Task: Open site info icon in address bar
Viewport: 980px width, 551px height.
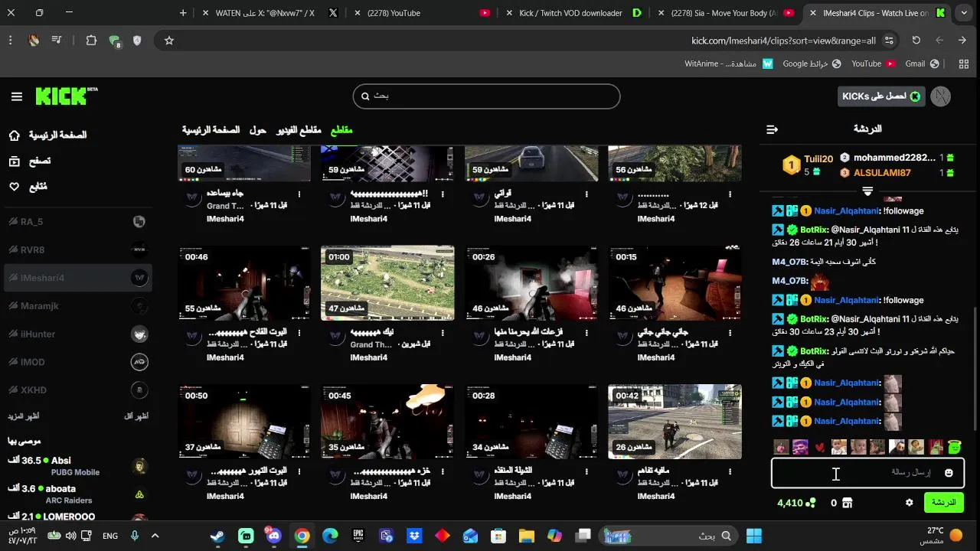Action: [889, 41]
